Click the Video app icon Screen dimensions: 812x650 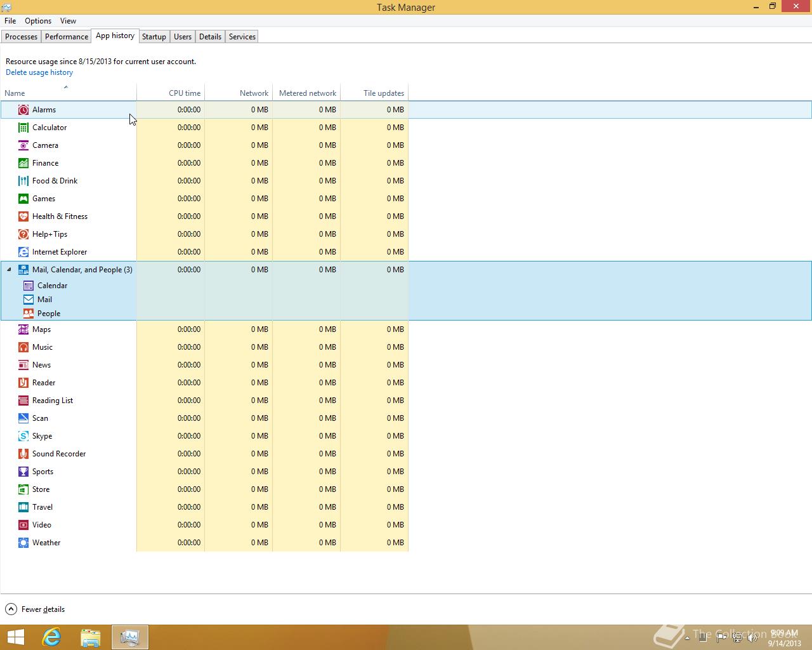tap(23, 525)
